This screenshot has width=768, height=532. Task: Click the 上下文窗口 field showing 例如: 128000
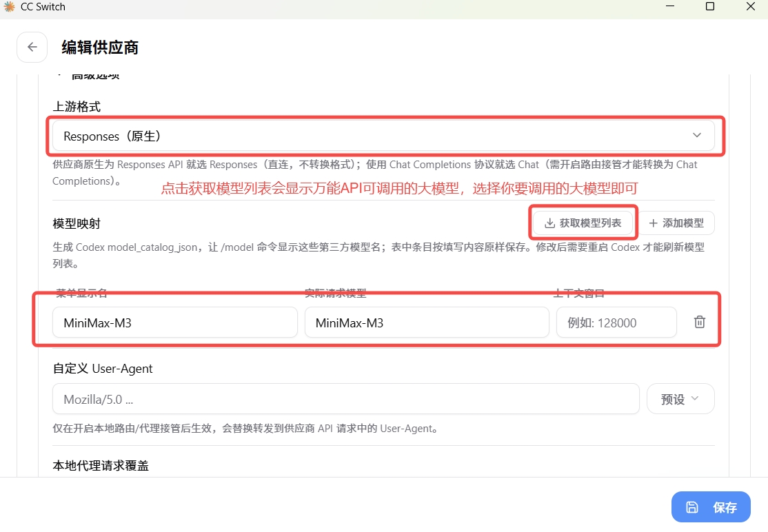616,323
